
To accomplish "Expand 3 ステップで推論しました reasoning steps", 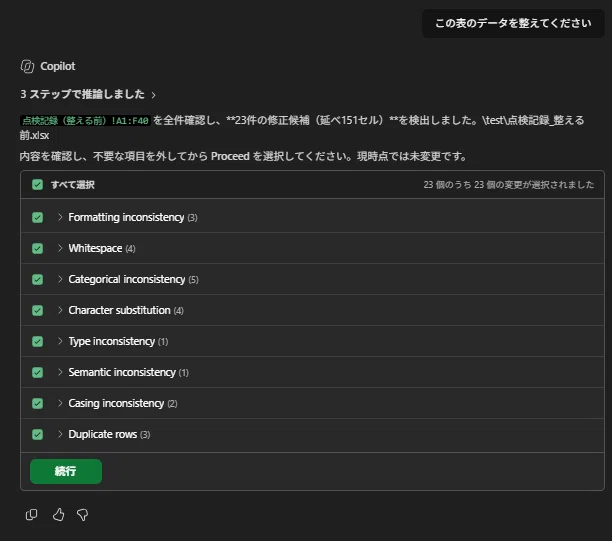I will click(x=88, y=94).
